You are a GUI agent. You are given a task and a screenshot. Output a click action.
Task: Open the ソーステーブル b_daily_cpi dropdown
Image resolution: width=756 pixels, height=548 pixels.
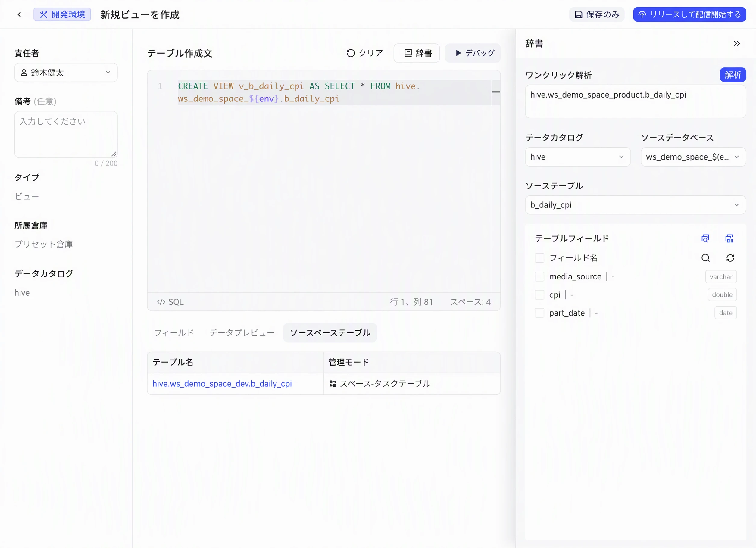click(635, 205)
